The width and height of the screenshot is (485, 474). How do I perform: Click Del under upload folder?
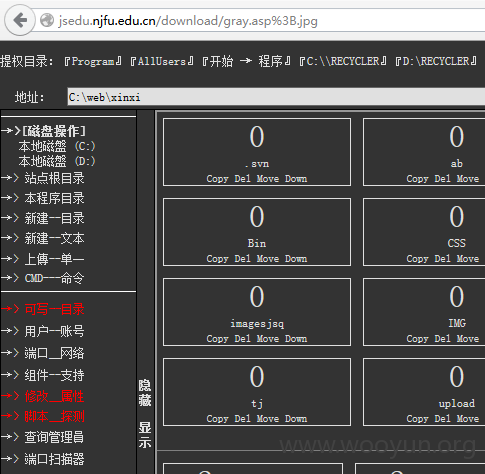[442, 419]
